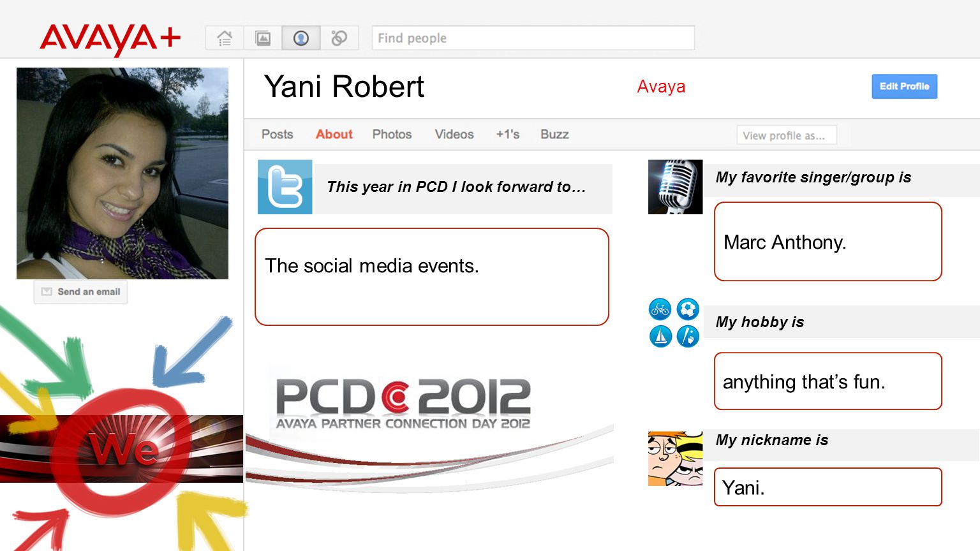The image size is (980, 551).
Task: Click 'My favorite singer/group is' heading
Action: [813, 177]
